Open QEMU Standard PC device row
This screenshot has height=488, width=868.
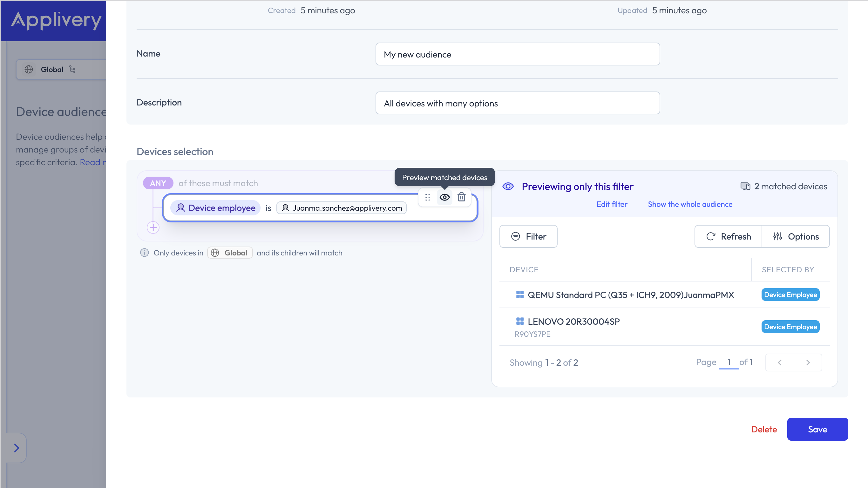(x=664, y=295)
